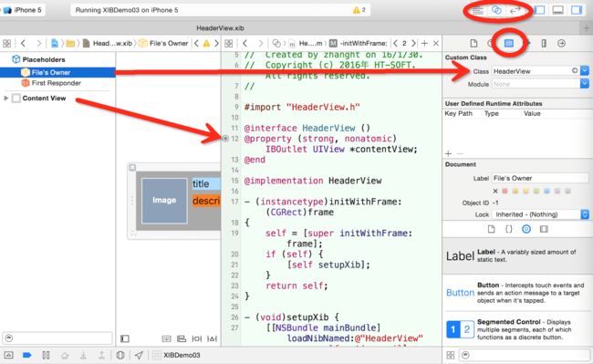The image size is (593, 364).
Task: Toggle breakpoints in the debug bar
Action: click(x=26, y=355)
